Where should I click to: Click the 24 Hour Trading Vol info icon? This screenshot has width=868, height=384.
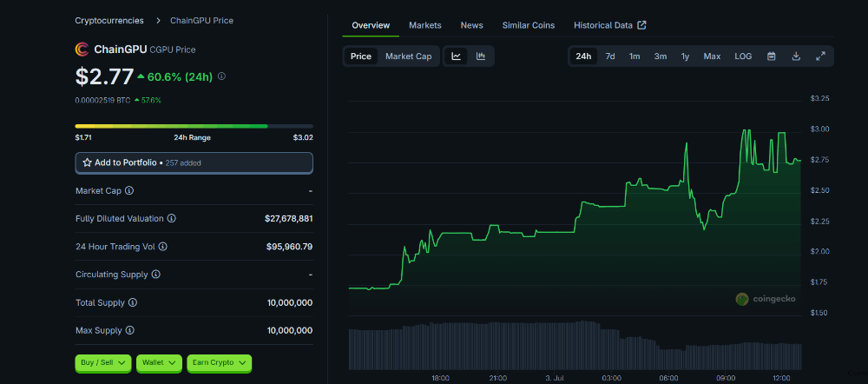tap(163, 247)
